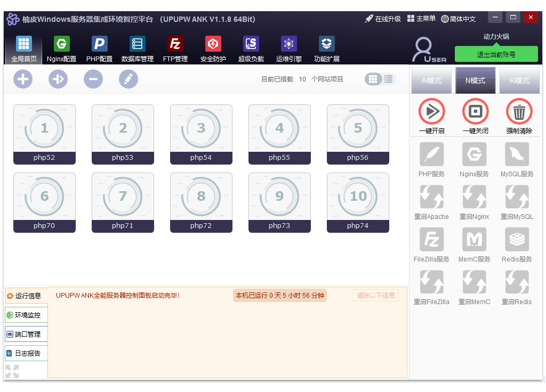Screen dimensions: 546x392
Task: Open Nginx配置 settings
Action: [62, 49]
